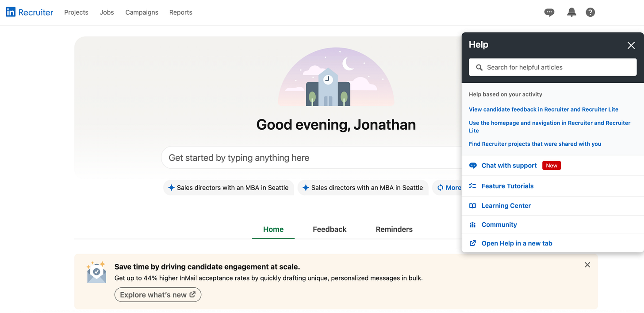
Task: Click the external link icon beside Open Help
Action: tap(472, 243)
